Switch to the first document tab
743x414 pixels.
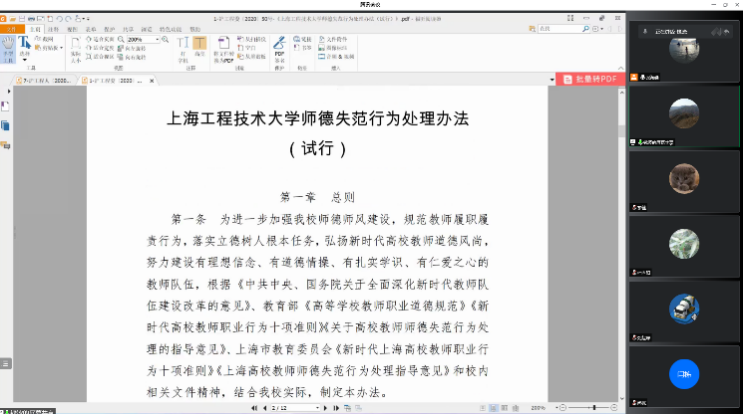pos(45,79)
